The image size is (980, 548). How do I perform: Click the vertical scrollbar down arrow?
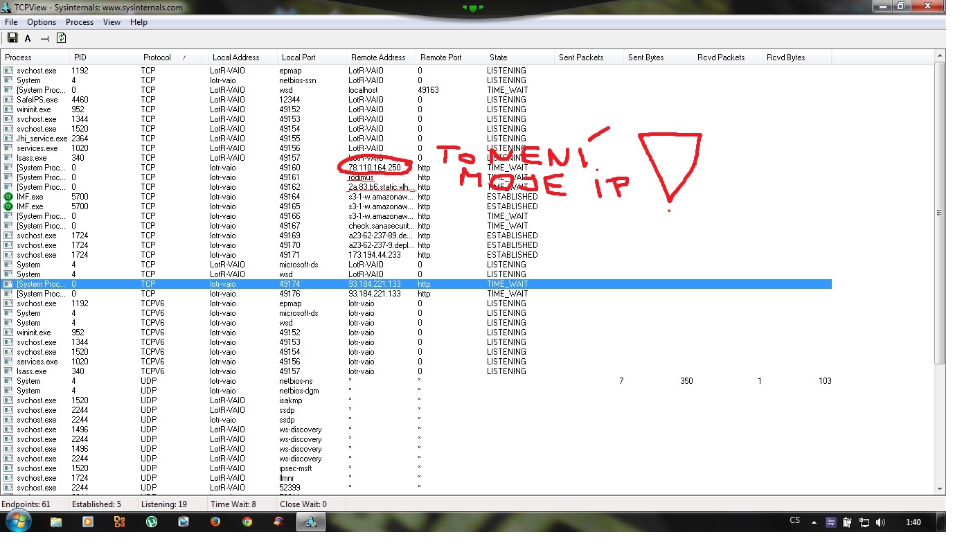[940, 488]
